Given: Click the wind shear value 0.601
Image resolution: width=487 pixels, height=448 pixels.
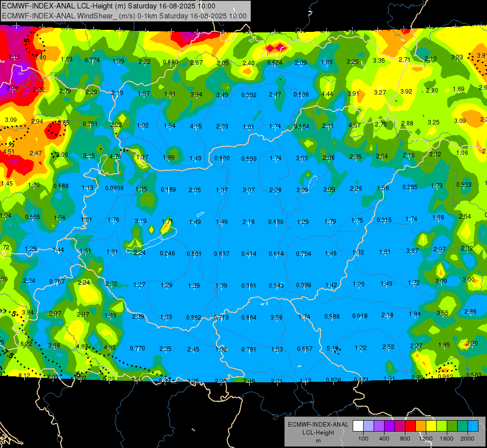Looking at the screenshot, I should click(x=194, y=254).
